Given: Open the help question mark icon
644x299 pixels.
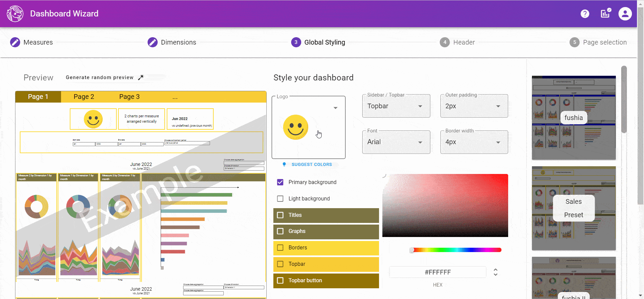Looking at the screenshot, I should tap(585, 14).
